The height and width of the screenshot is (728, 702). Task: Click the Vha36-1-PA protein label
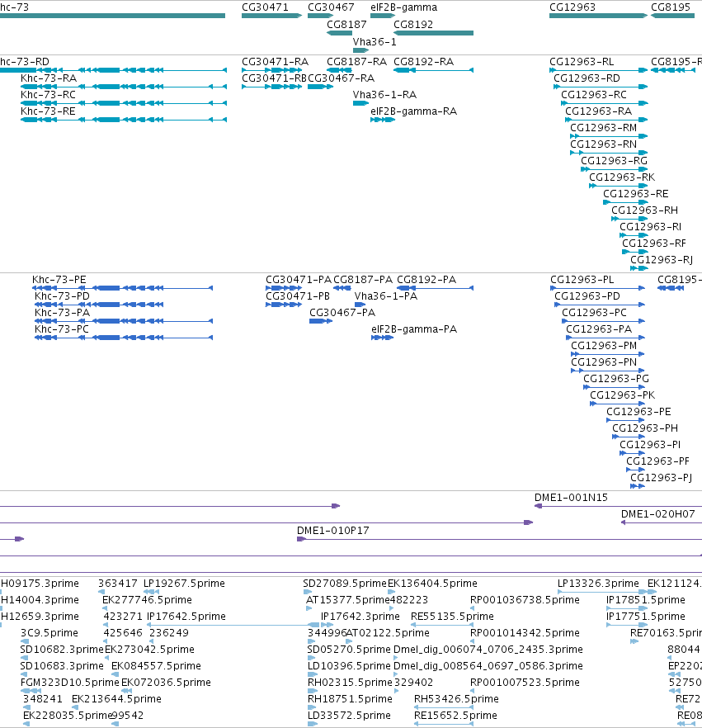click(x=386, y=296)
